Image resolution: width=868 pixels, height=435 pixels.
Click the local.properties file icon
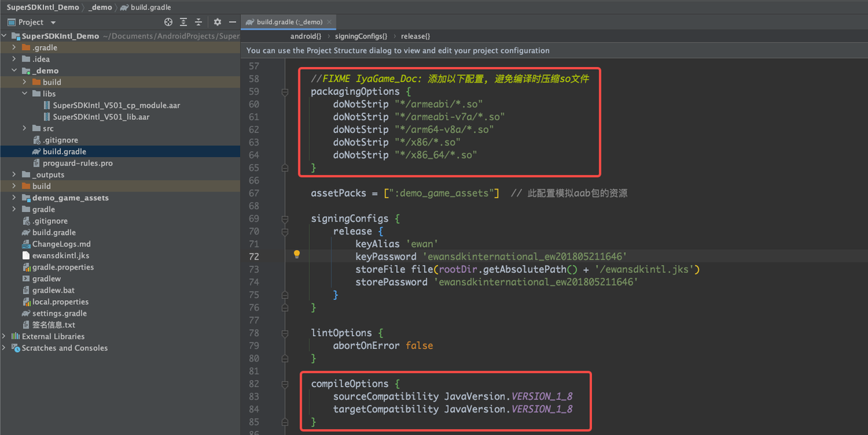click(26, 302)
